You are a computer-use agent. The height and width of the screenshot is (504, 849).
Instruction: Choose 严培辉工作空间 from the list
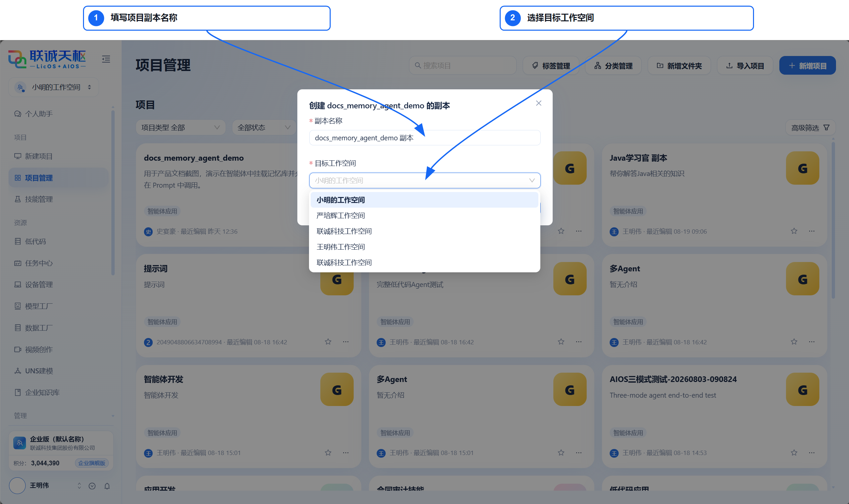tap(425, 216)
